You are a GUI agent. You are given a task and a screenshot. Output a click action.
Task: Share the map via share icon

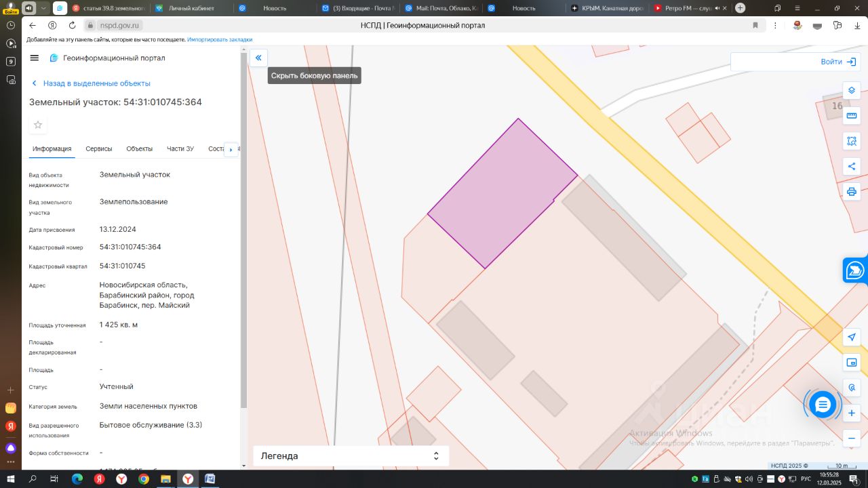(852, 166)
